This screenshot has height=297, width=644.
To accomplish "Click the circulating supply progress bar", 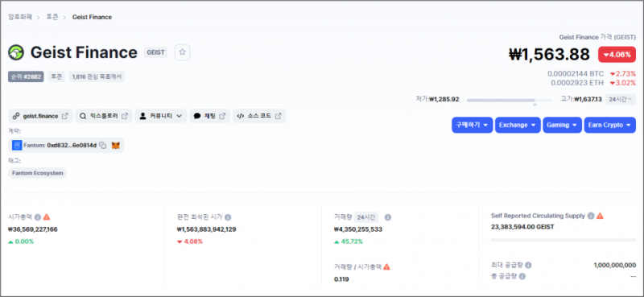I will click(563, 240).
